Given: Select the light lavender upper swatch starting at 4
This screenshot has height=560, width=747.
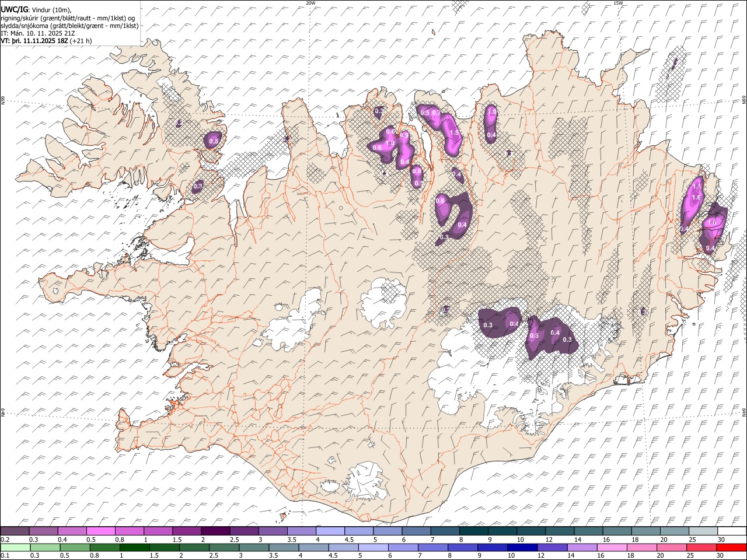Looking at the screenshot, I should pos(330,531).
